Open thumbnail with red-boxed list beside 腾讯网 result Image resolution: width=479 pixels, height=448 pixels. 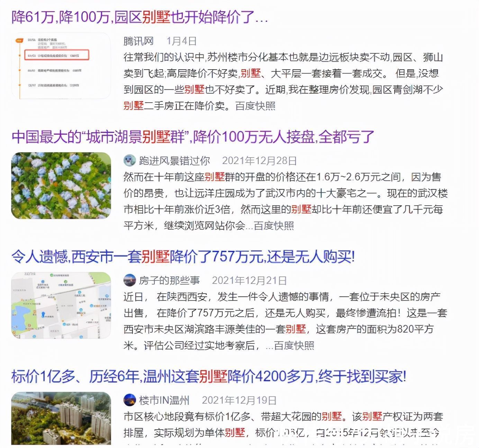tap(61, 66)
